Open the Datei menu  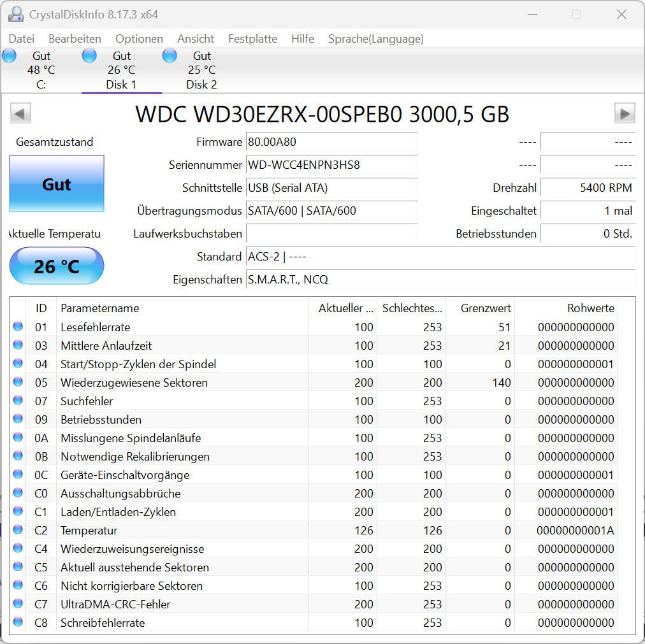(22, 39)
